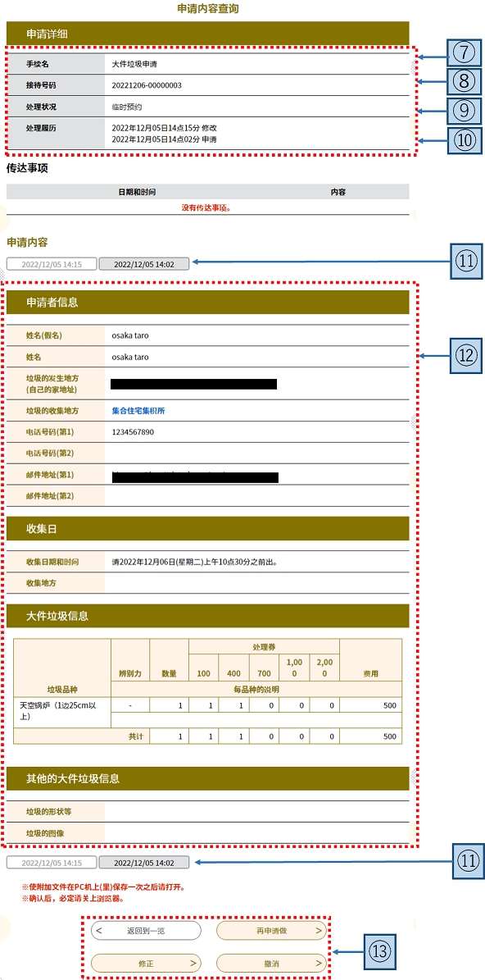The width and height of the screenshot is (485, 980).
Task: Click annotation marker ⑦
Action: [x=463, y=53]
